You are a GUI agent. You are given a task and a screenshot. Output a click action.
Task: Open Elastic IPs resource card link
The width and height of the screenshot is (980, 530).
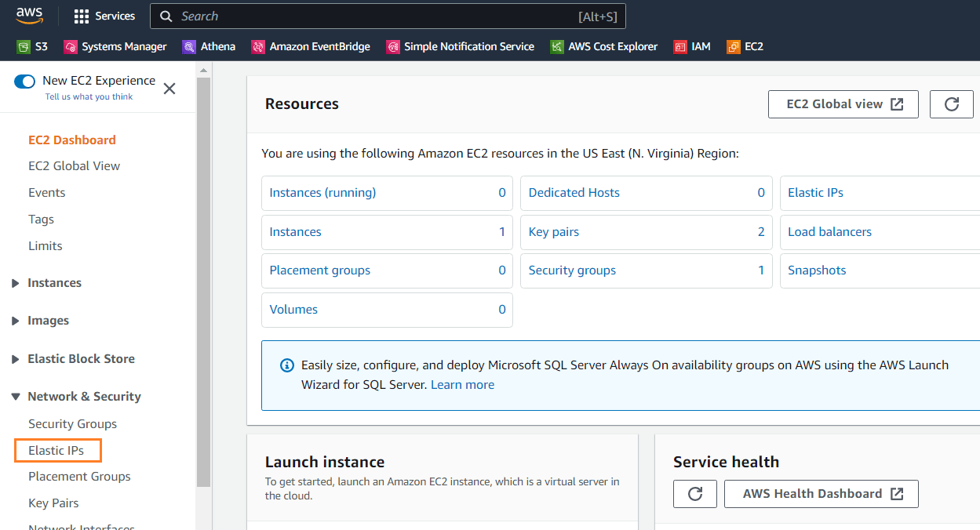pos(816,193)
